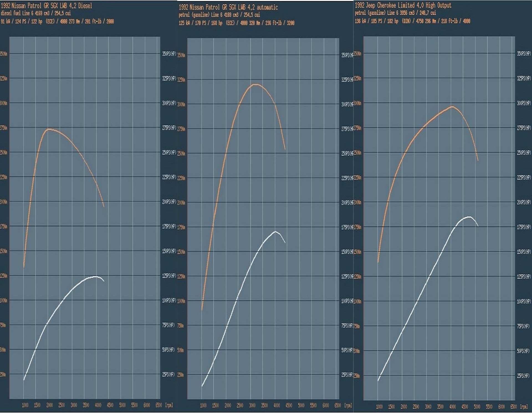Click the 175Nm label left of automatic chart
The image size is (532, 413).
point(181,227)
